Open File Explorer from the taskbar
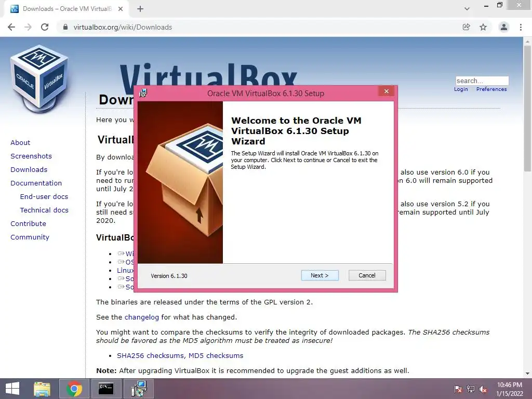This screenshot has height=399, width=532. [x=42, y=389]
